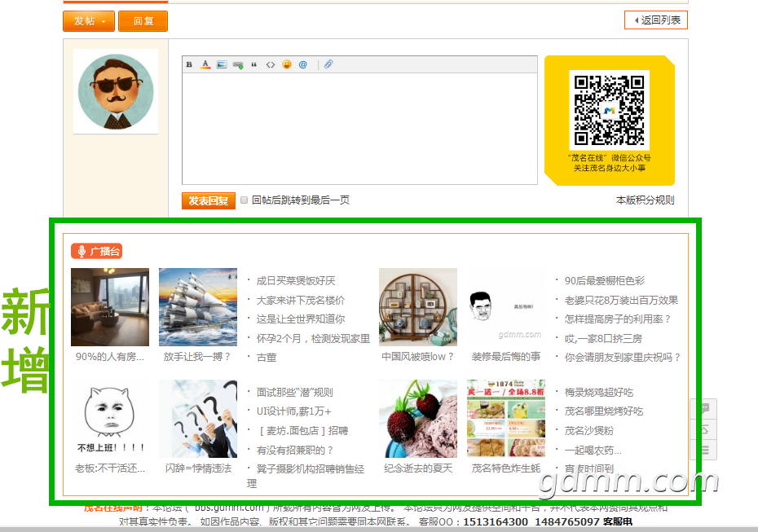Open the berry ice cream thumbnail

point(418,419)
